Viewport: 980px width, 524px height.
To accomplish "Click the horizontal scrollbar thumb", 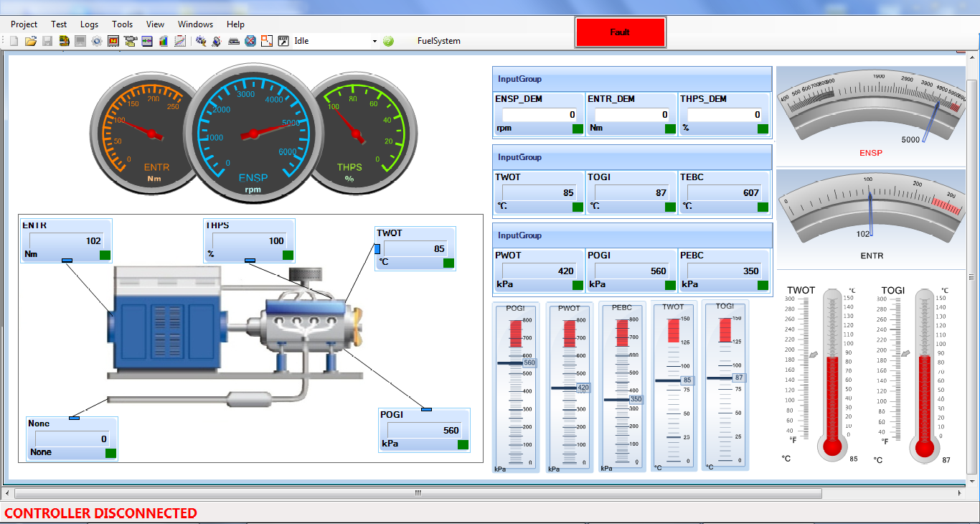I will click(x=418, y=493).
